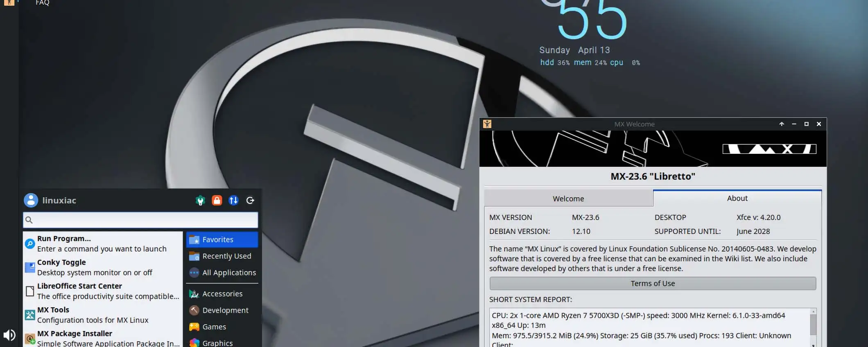This screenshot has width=868, height=347.
Task: Click the 'mem 24%' Conky readout
Action: (x=590, y=62)
